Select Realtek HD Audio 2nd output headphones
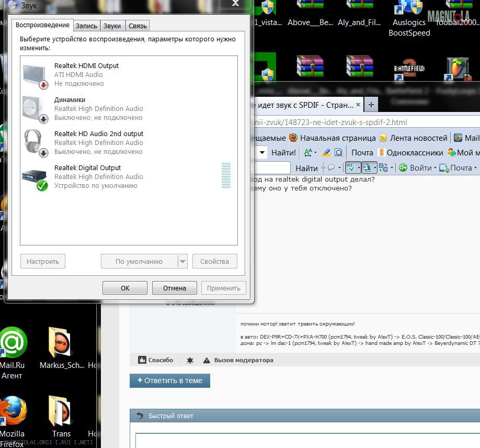The width and height of the screenshot is (480, 448). click(129, 142)
